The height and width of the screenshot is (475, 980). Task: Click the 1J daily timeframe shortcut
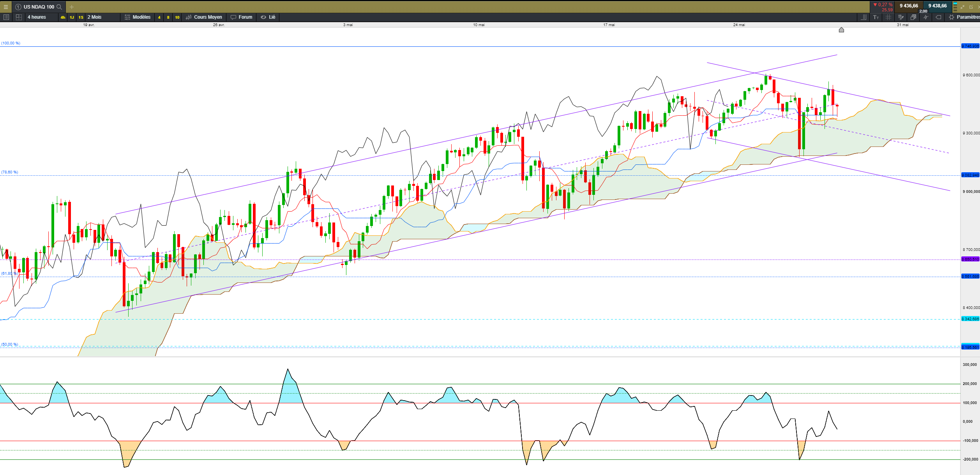(x=72, y=17)
